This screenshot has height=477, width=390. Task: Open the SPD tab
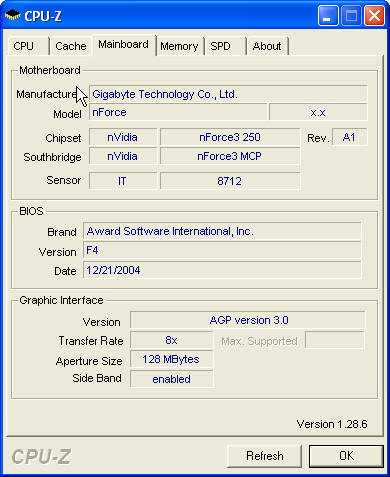tap(225, 46)
